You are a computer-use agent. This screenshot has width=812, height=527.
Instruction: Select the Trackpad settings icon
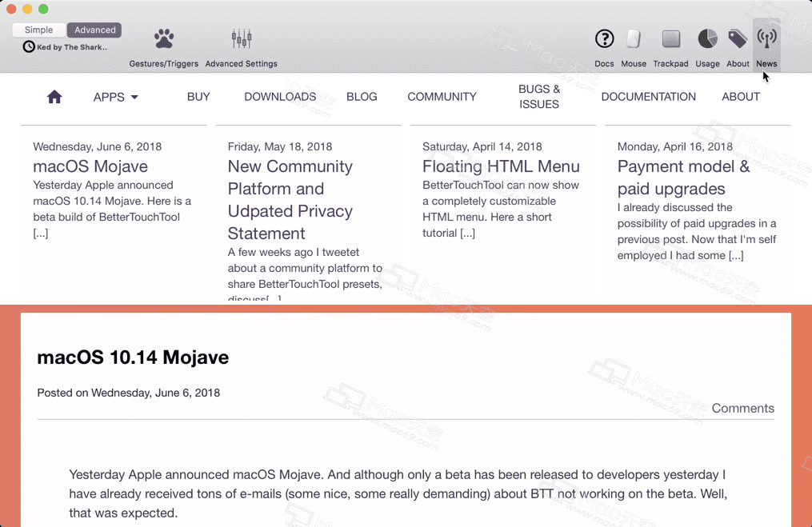click(x=670, y=38)
